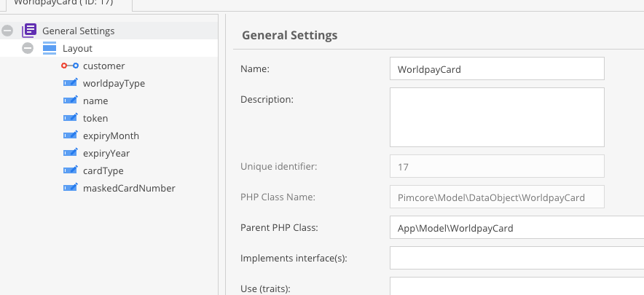
Task: Click the name field icon in tree
Action: (x=70, y=101)
